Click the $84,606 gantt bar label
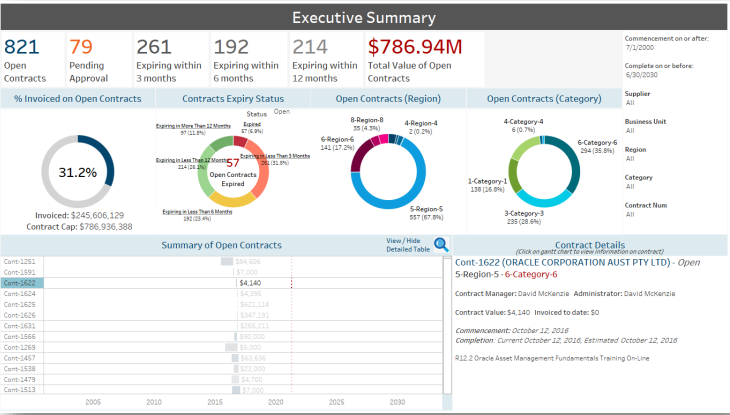Viewport: 730px width, 415px height. coord(248,262)
